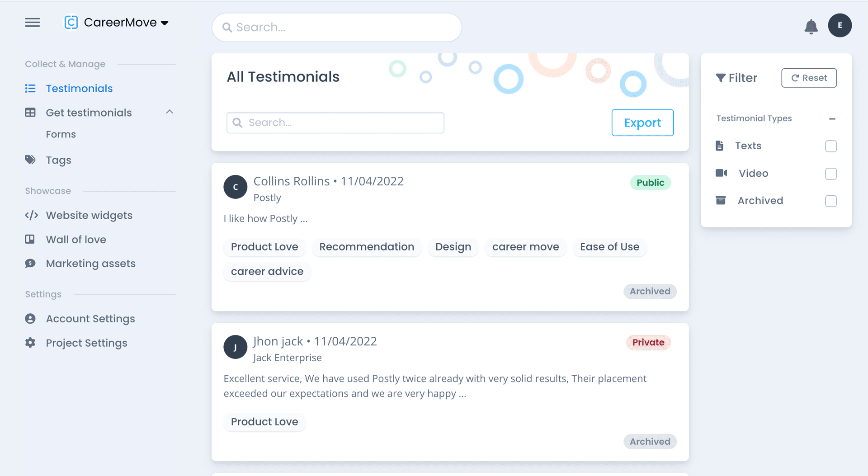The width and height of the screenshot is (868, 476).
Task: Select the Website widgets code icon
Action: click(x=31, y=215)
